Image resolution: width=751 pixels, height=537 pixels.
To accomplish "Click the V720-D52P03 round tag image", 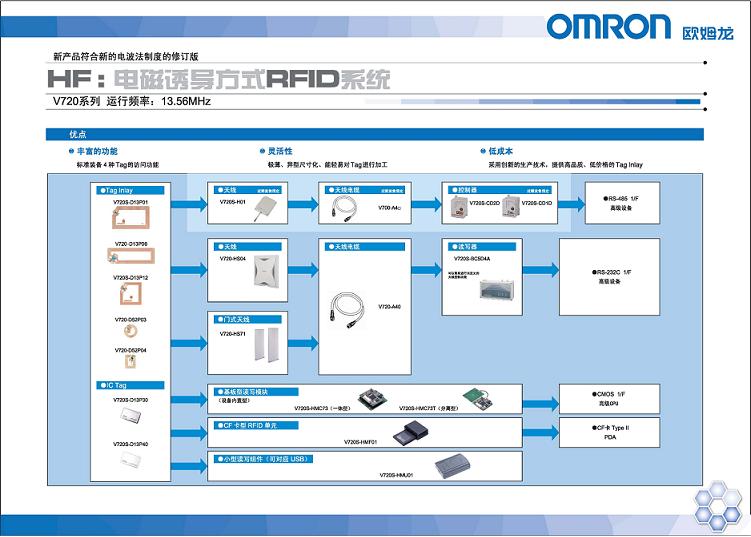I will 130,331.
